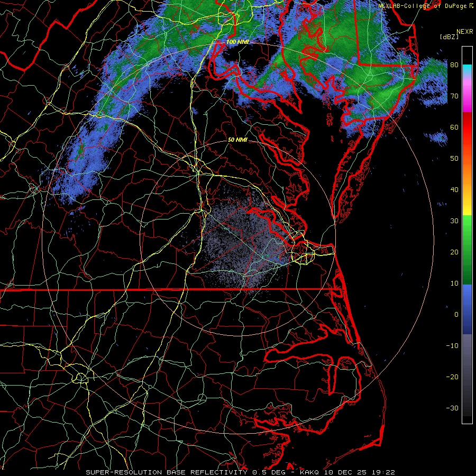Click the 10 value on dBZ scale
Image resolution: width=476 pixels, height=476 pixels.
pyautogui.click(x=454, y=283)
